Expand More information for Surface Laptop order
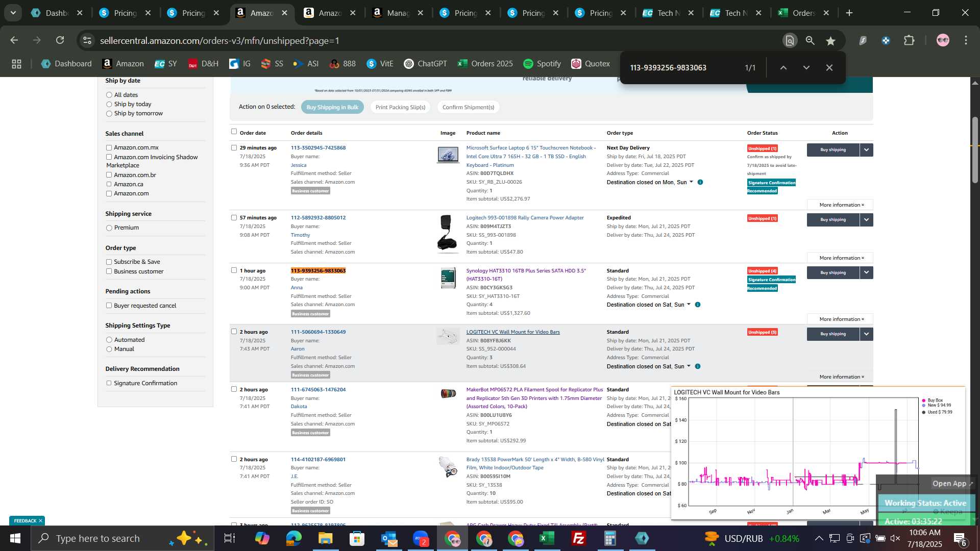The image size is (980, 551). point(840,205)
